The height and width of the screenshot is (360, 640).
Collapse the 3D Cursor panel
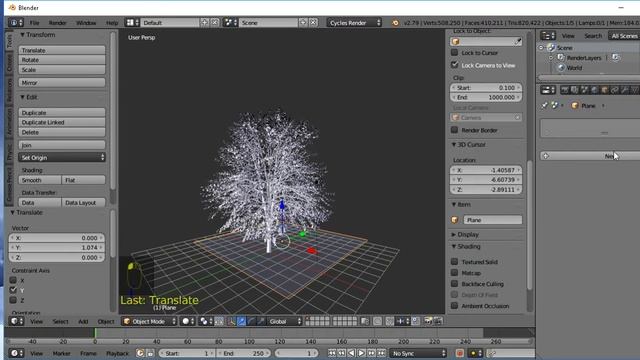[x=454, y=144]
